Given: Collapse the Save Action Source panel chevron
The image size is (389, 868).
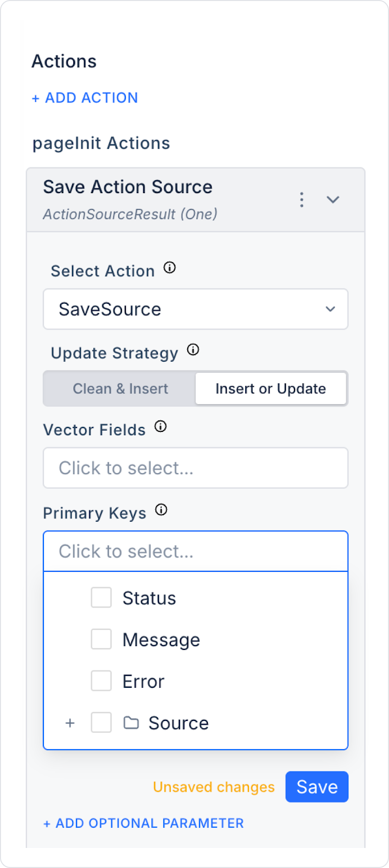Looking at the screenshot, I should click(333, 200).
